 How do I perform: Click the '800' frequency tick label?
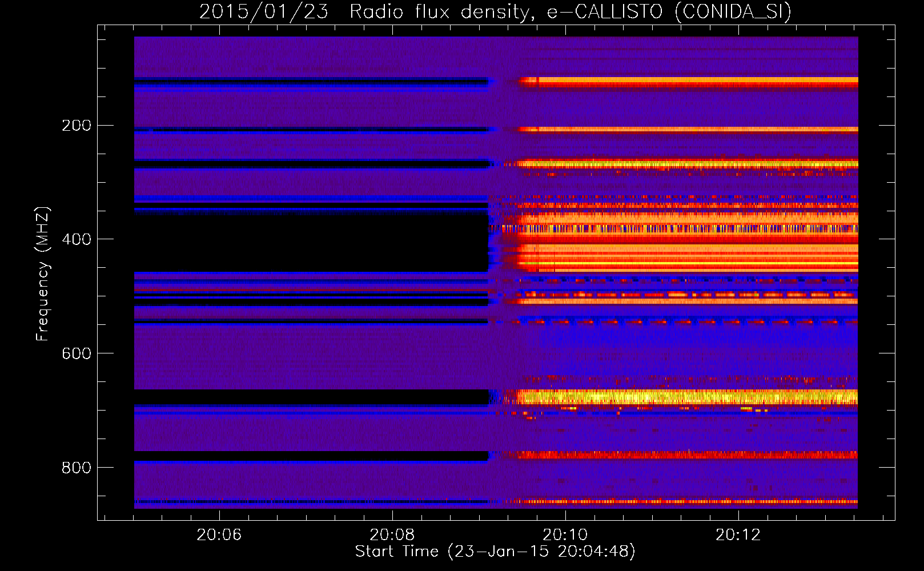(x=77, y=468)
